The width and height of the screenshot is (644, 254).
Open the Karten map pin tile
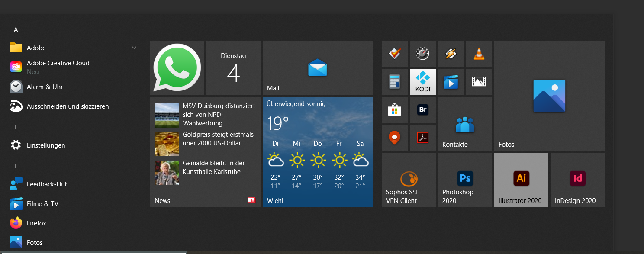tap(395, 138)
